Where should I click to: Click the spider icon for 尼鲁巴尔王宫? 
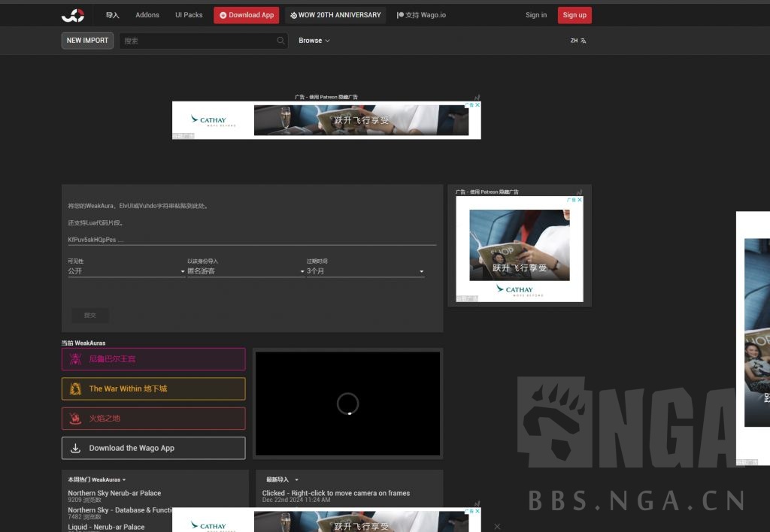pyautogui.click(x=75, y=359)
